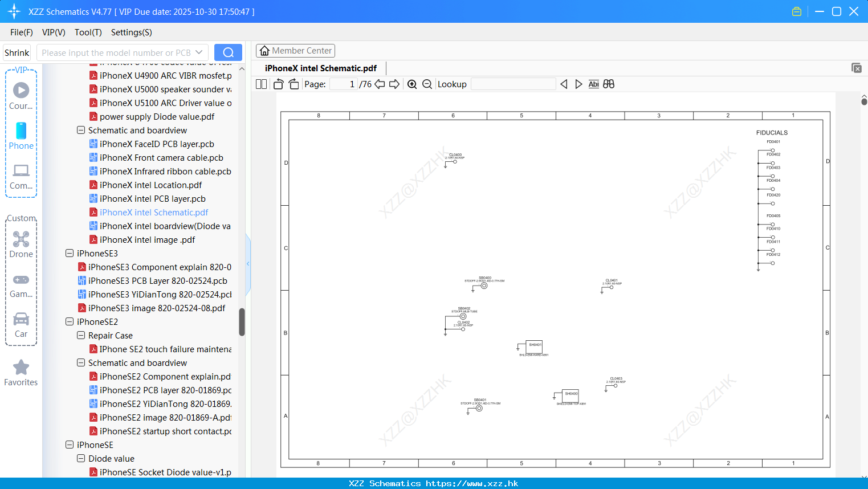Collapse the iPhoneSE2 tree node
This screenshot has height=489, width=868.
(x=70, y=321)
